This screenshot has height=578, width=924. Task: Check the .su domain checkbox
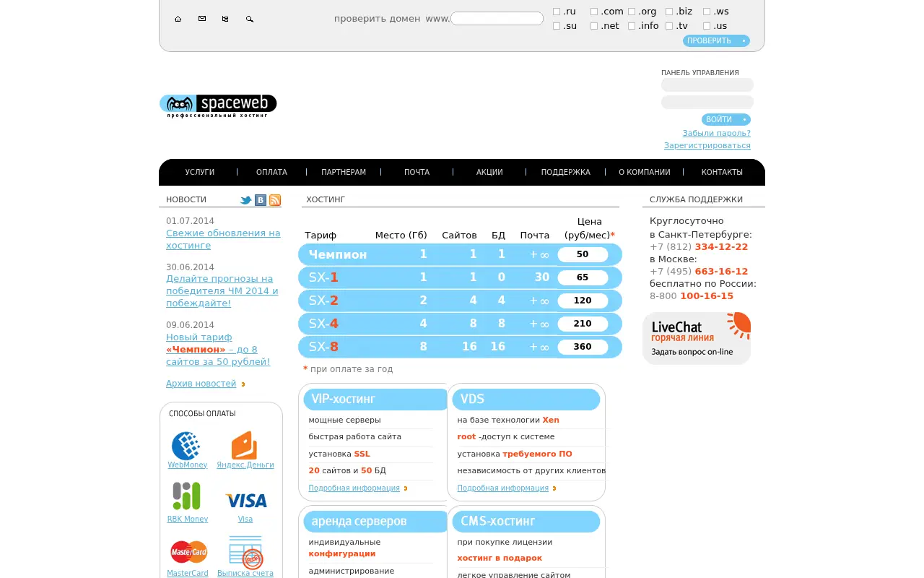tap(557, 26)
